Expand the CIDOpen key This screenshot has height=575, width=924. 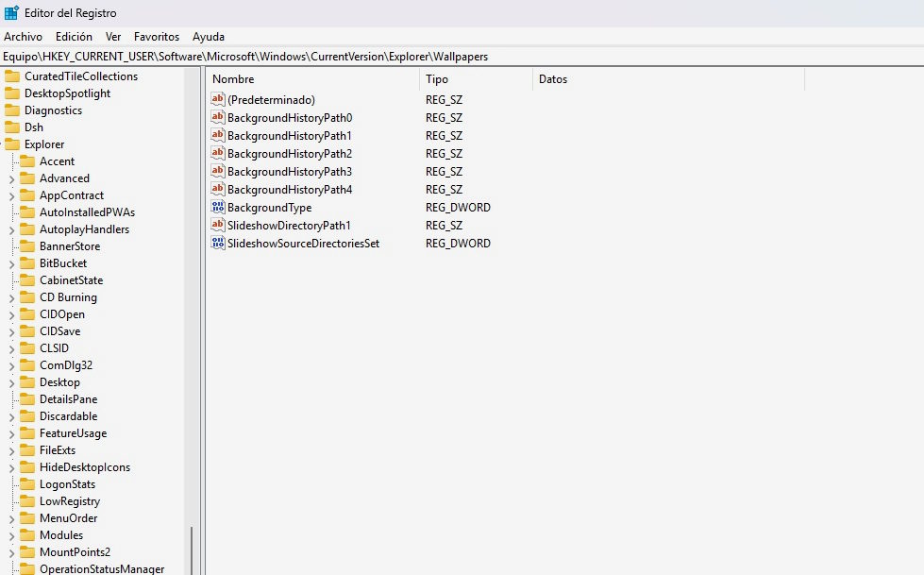(11, 315)
